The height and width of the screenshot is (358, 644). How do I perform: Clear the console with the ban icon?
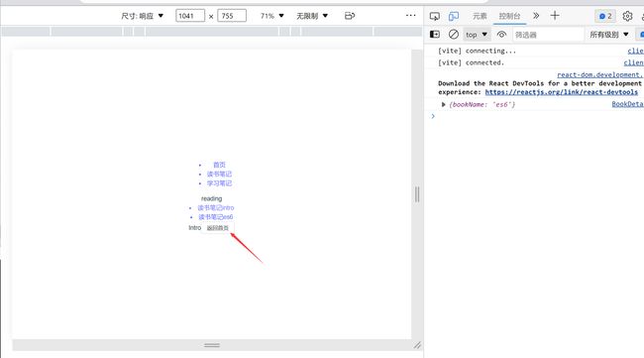click(454, 35)
